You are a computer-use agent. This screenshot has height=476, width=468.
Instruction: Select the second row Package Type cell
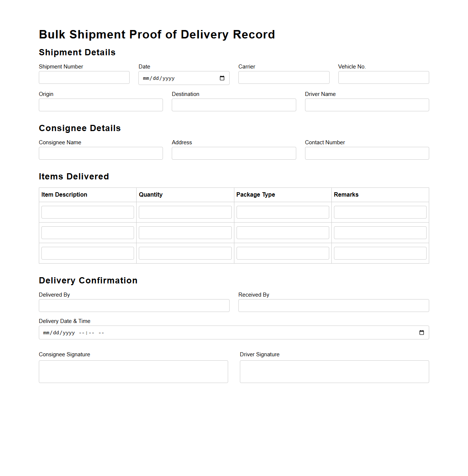click(x=282, y=233)
